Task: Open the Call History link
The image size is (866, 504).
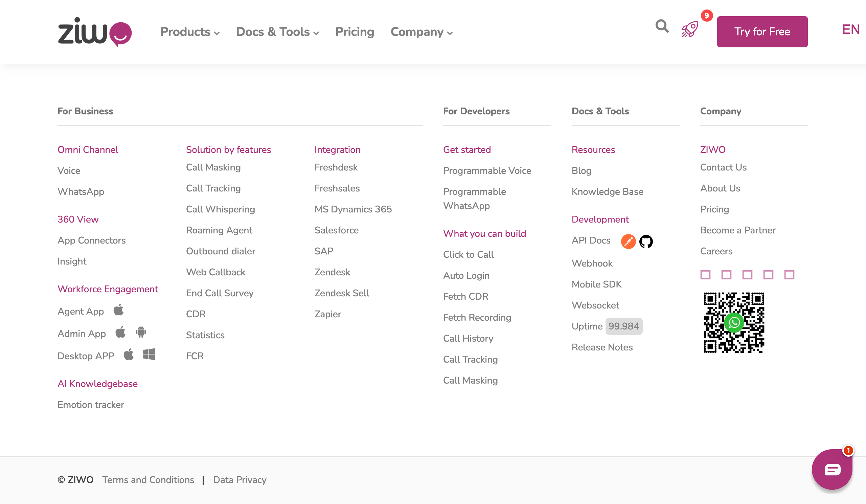Action: point(468,338)
